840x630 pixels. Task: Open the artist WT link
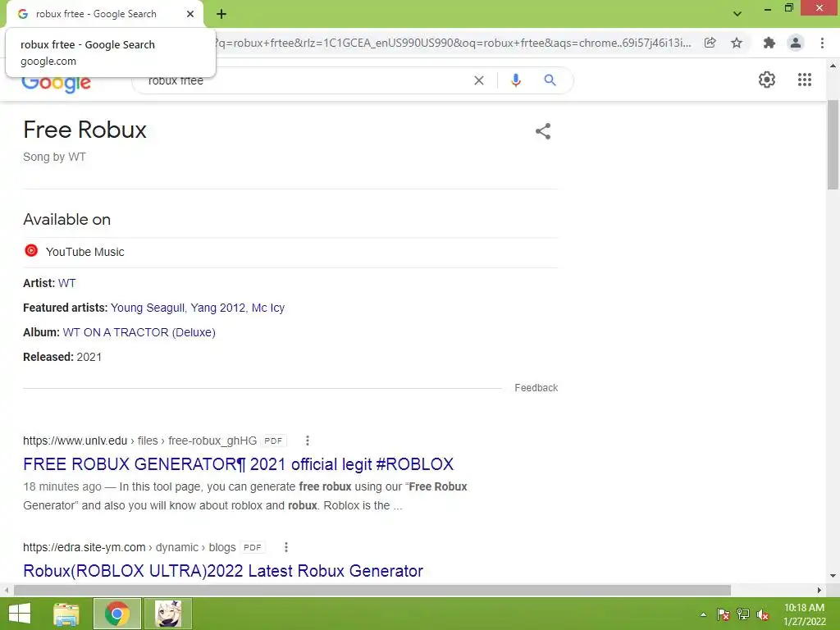coord(67,283)
